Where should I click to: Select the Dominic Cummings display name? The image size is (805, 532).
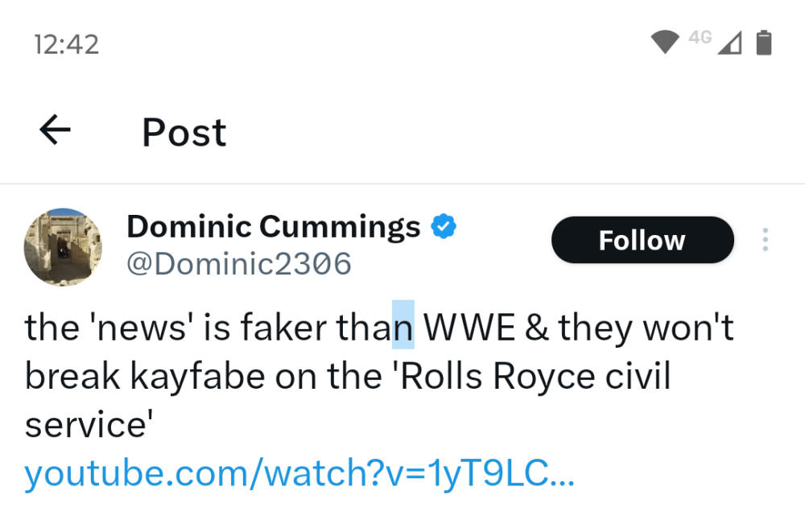tap(273, 226)
